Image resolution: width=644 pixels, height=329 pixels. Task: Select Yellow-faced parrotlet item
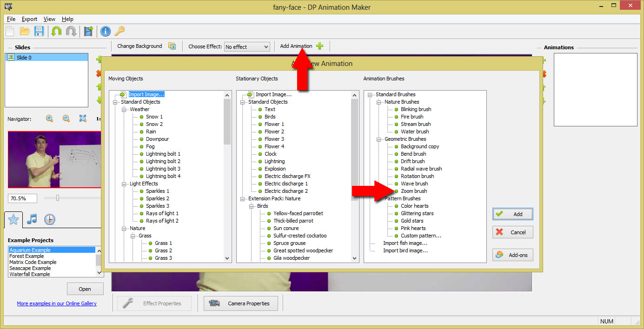pyautogui.click(x=298, y=213)
